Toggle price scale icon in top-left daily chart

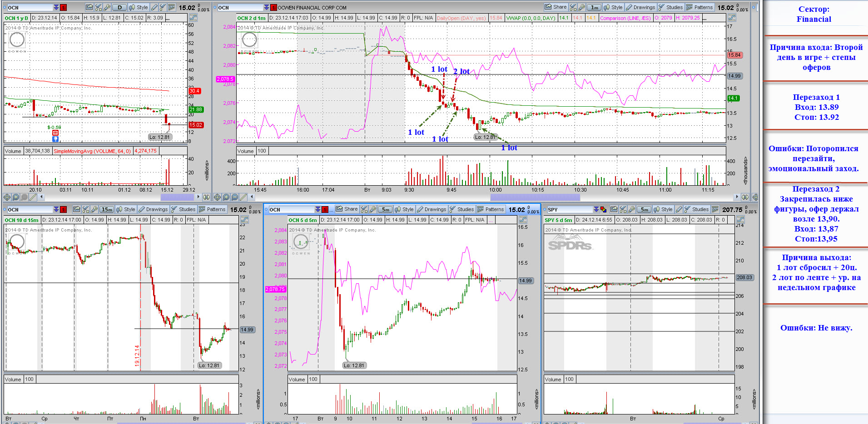(x=193, y=18)
